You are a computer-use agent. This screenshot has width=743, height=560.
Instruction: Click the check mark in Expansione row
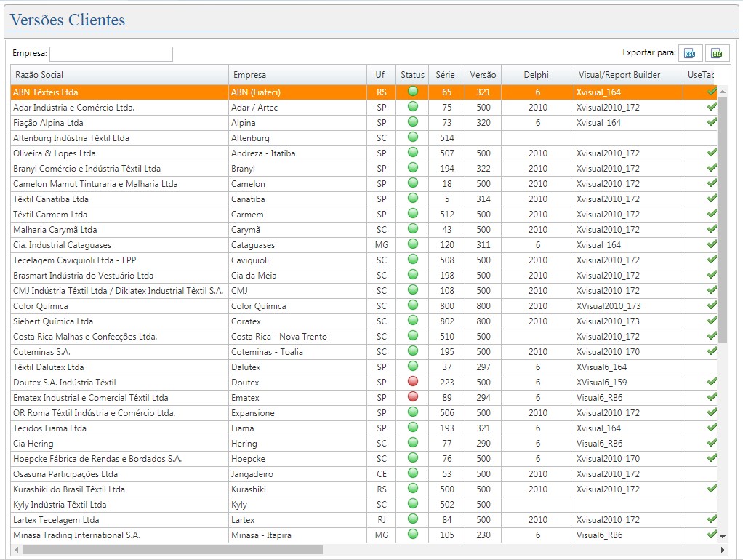coord(711,412)
